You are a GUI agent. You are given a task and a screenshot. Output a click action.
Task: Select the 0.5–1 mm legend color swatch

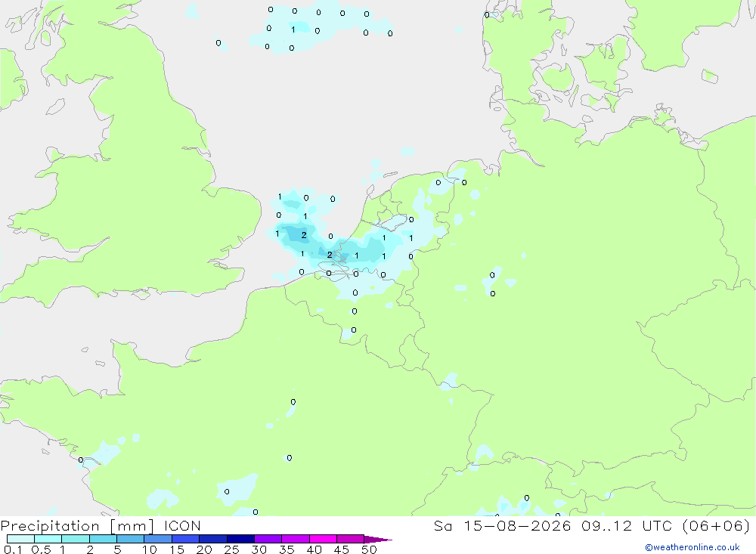pyautogui.click(x=48, y=539)
